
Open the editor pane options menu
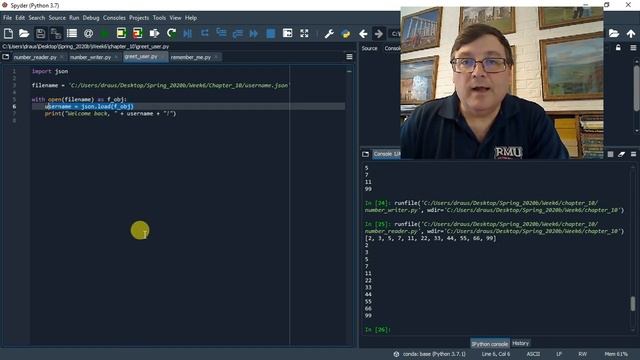pyautogui.click(x=349, y=57)
